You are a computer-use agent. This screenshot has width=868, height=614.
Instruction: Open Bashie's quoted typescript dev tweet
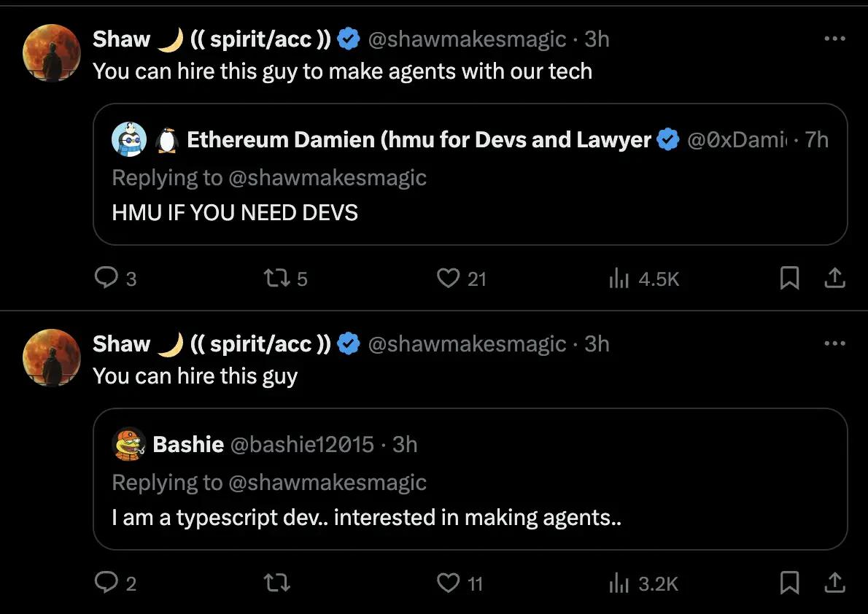point(470,518)
